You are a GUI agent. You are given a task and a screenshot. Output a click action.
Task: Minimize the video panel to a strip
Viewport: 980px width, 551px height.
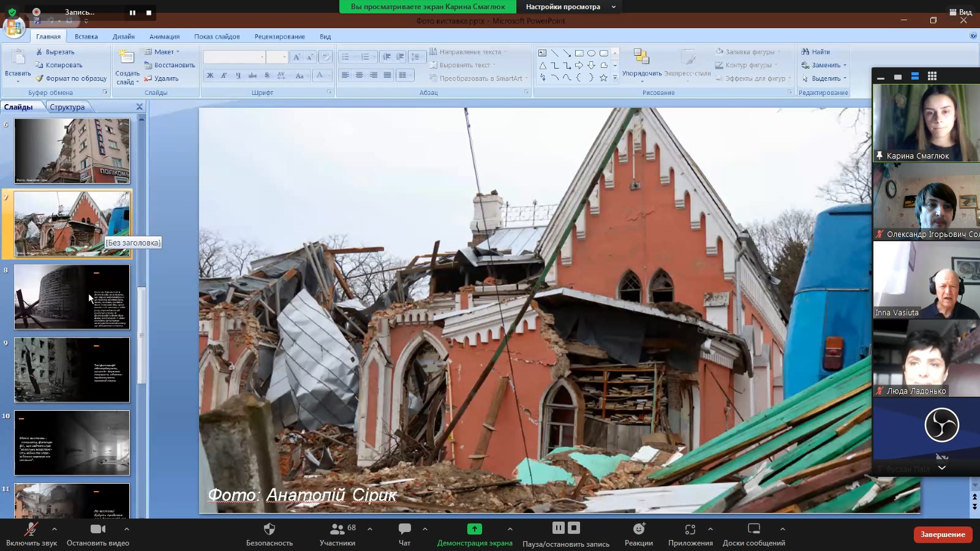point(881,77)
